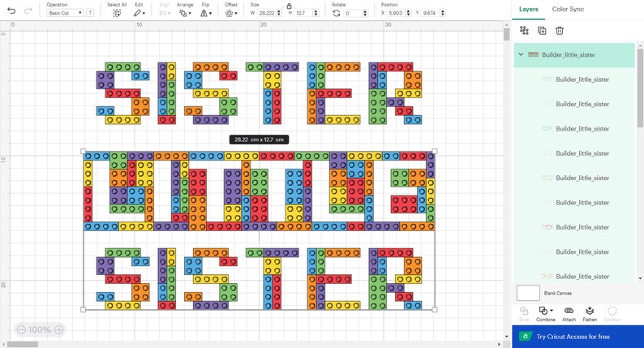Open the Edit pencil dropdown
The height and width of the screenshot is (348, 644).
pos(140,13)
